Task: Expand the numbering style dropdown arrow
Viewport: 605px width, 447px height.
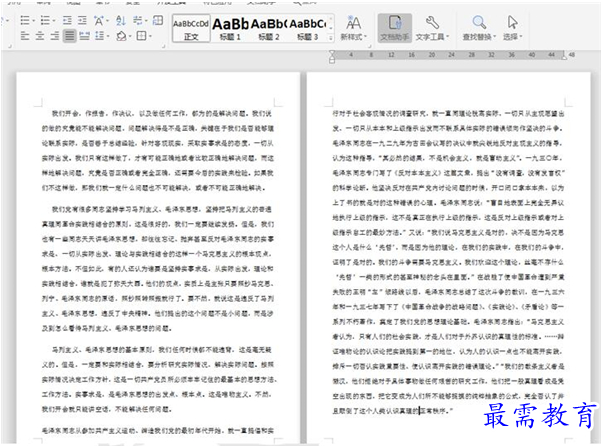Action: point(54,20)
